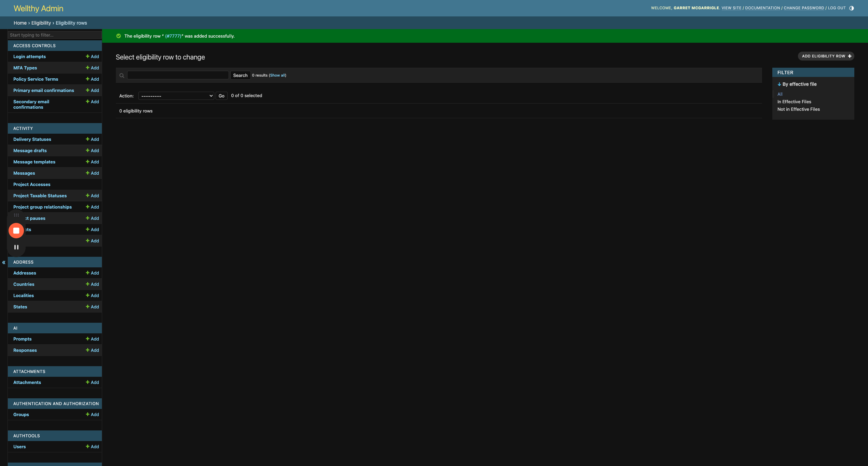Screen dimensions: 868x466
Task: Add a new User
Action: [92, 447]
